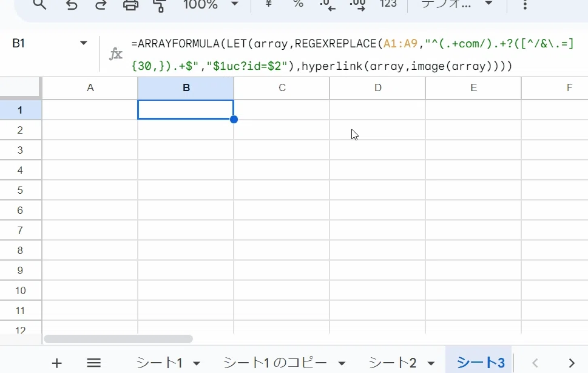Screen dimensions: 588x373
Task: Add a new sheet with plus button
Action: coord(56,363)
